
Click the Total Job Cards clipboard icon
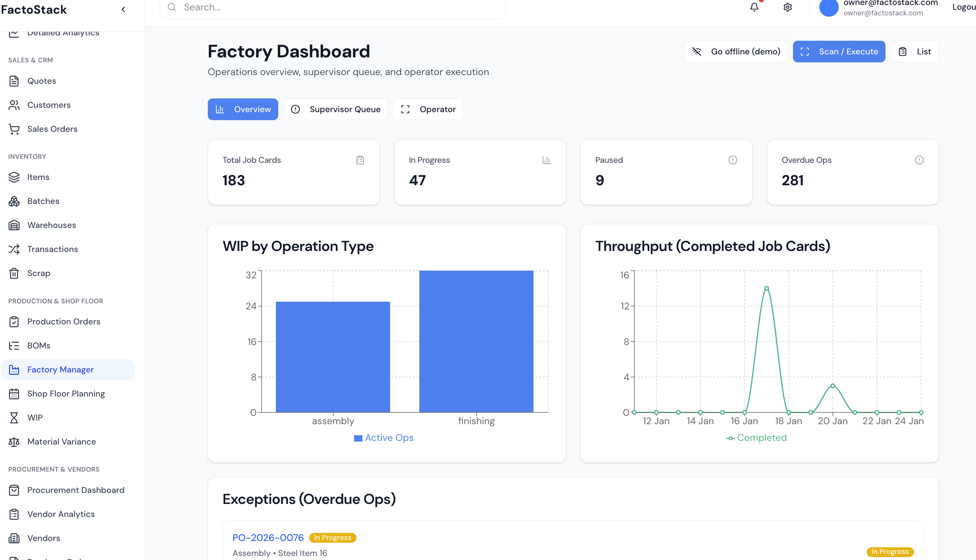[x=360, y=160]
